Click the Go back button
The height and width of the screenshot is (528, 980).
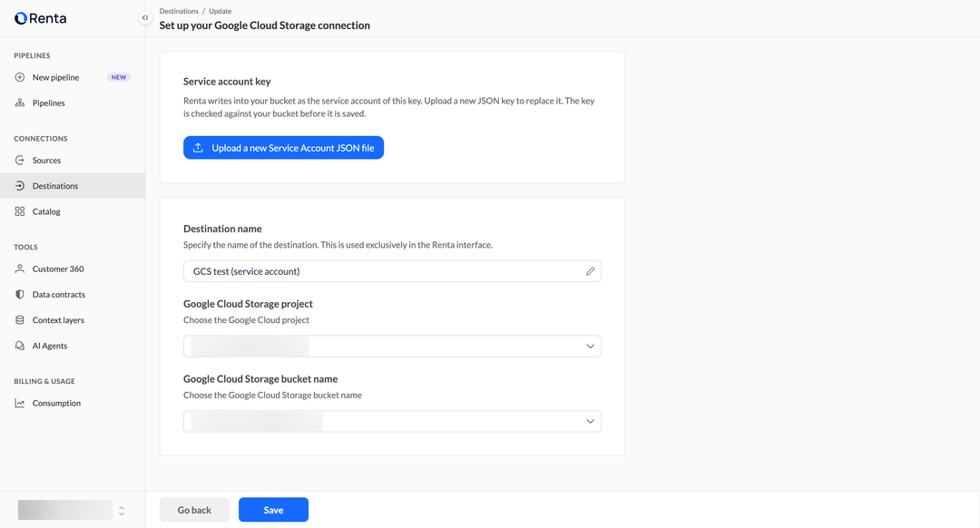point(194,510)
